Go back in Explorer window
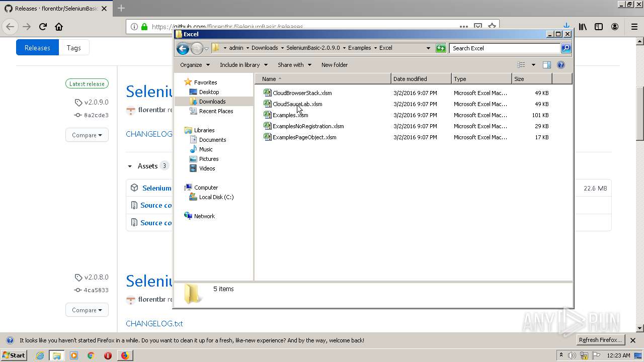 (183, 48)
